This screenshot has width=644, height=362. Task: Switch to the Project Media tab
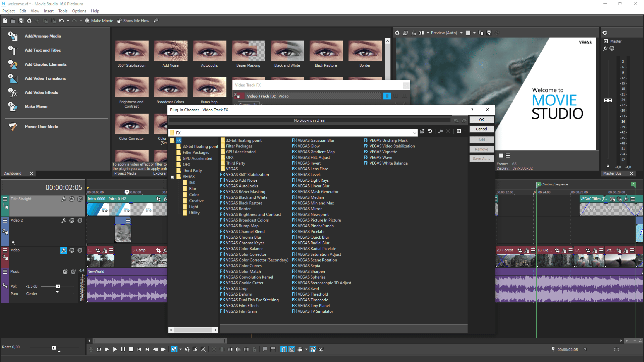(125, 173)
